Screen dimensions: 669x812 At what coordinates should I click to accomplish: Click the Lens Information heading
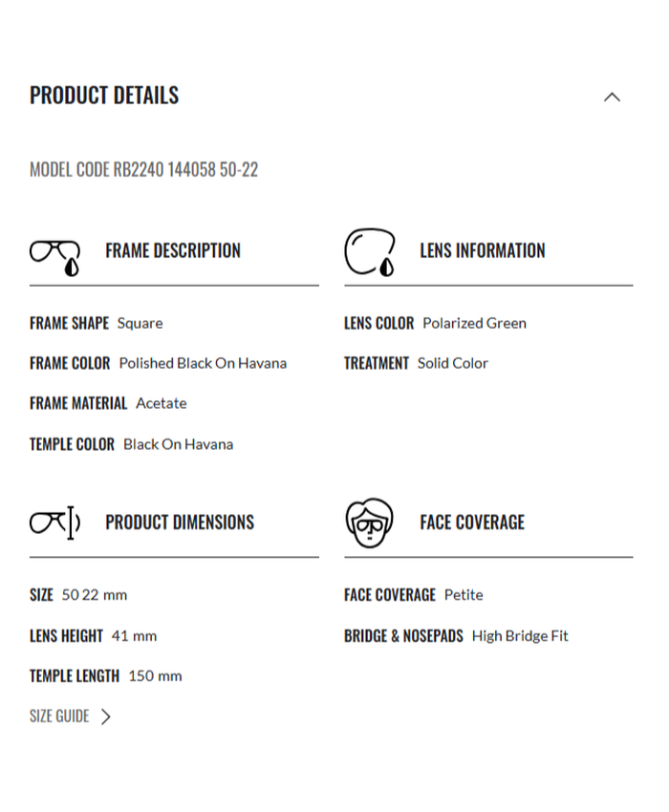483,251
